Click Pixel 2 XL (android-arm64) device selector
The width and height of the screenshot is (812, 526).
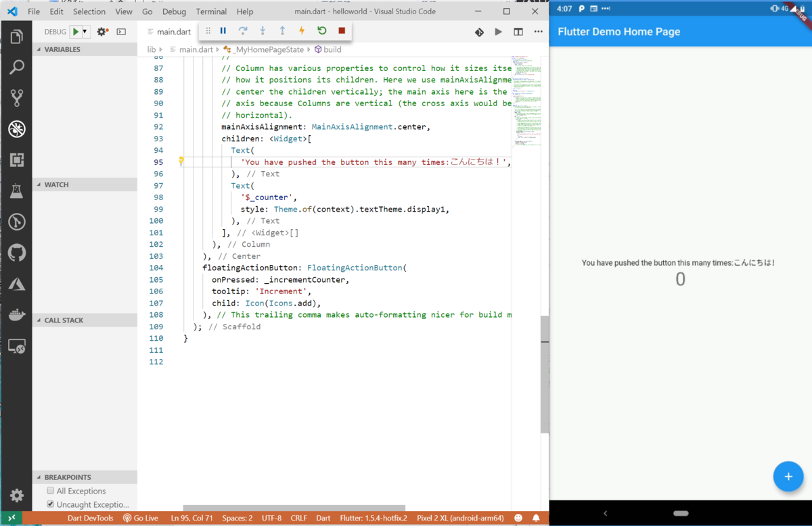click(x=460, y=518)
